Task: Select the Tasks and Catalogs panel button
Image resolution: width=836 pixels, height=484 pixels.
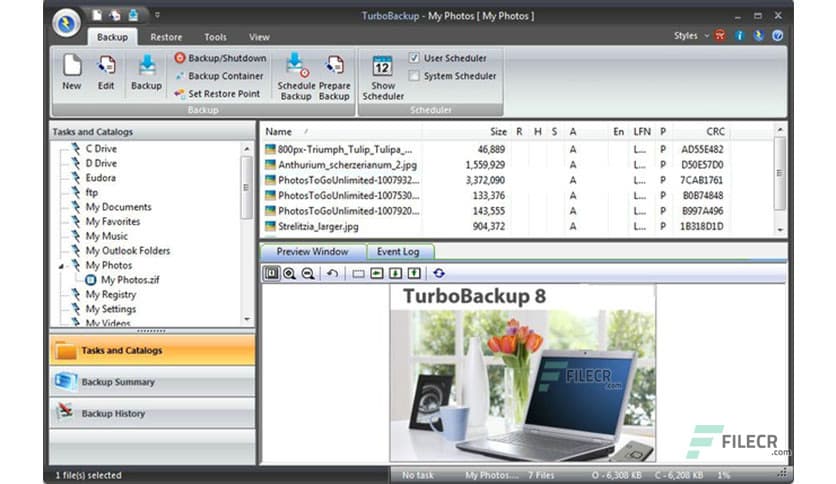Action: 152,350
